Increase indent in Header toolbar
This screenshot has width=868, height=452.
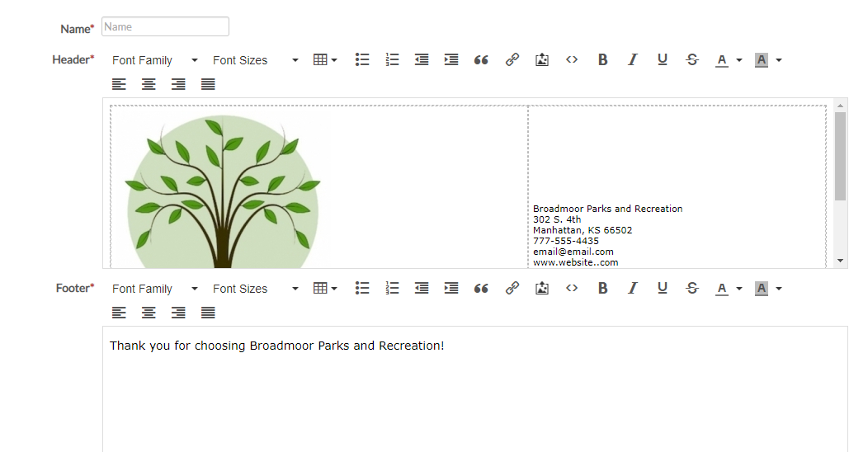pos(451,59)
